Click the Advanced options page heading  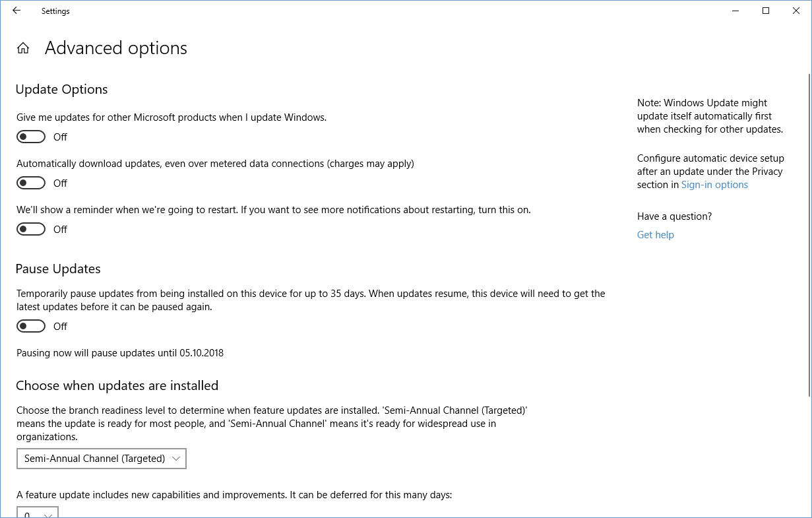pyautogui.click(x=116, y=48)
